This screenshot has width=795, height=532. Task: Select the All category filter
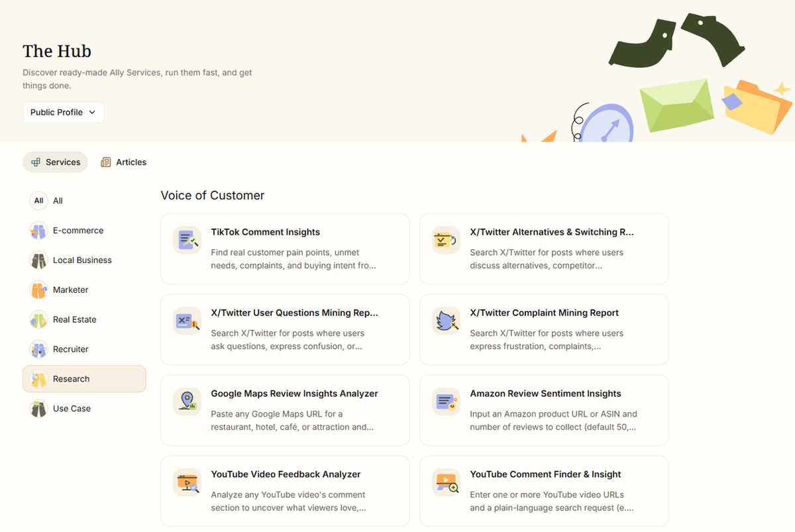84,201
